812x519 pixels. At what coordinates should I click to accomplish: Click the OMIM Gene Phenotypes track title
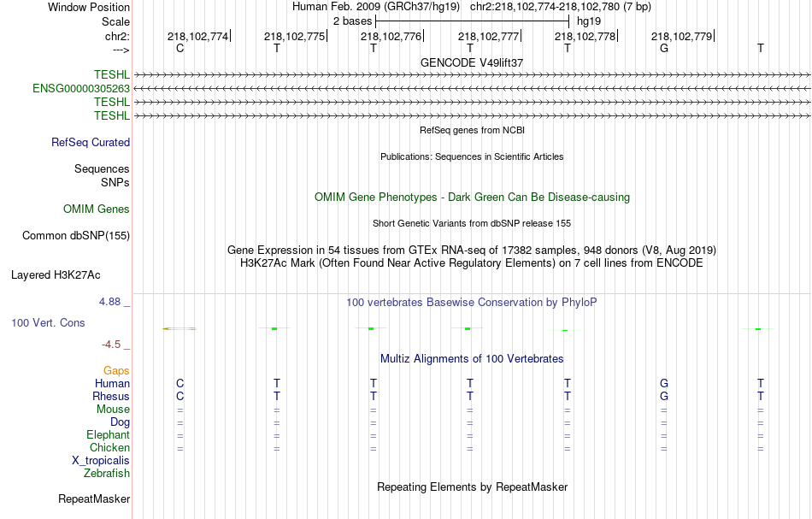point(472,198)
